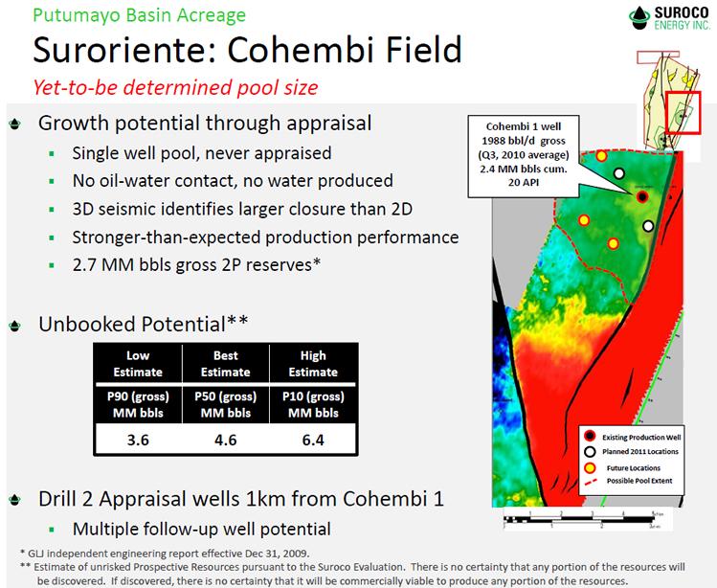Click the Multiple follow-up well potential line
The width and height of the screenshot is (717, 588).
coord(202,530)
